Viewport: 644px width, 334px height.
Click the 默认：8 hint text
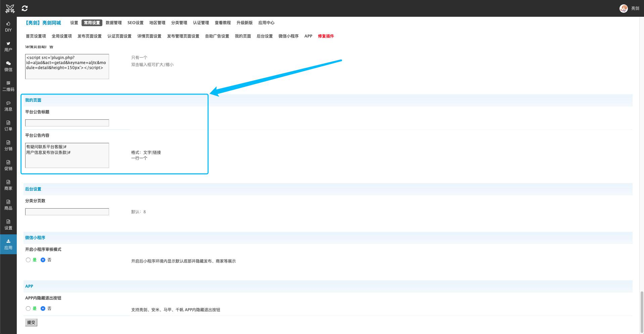tap(139, 212)
